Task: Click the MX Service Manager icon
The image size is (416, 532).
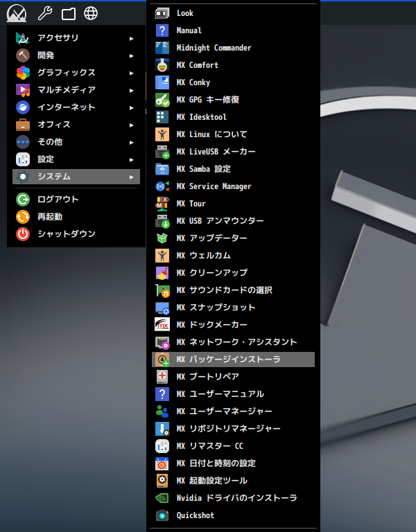Action: click(x=162, y=186)
